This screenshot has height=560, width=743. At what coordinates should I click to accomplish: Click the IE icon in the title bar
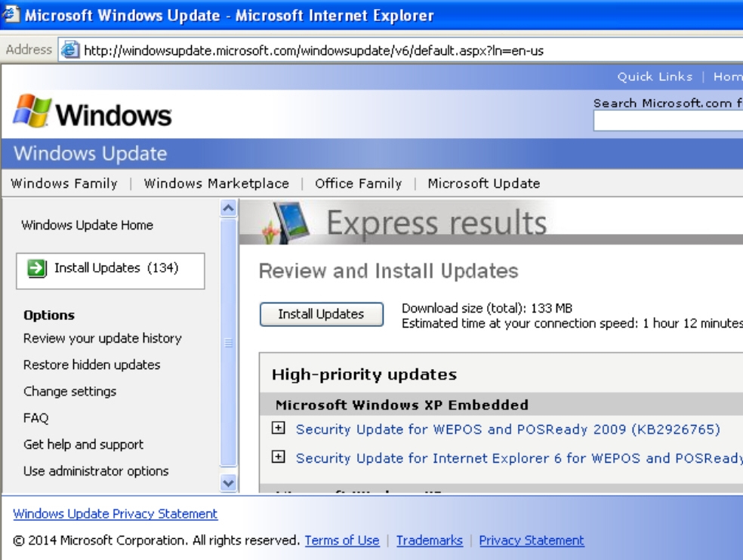pyautogui.click(x=11, y=14)
